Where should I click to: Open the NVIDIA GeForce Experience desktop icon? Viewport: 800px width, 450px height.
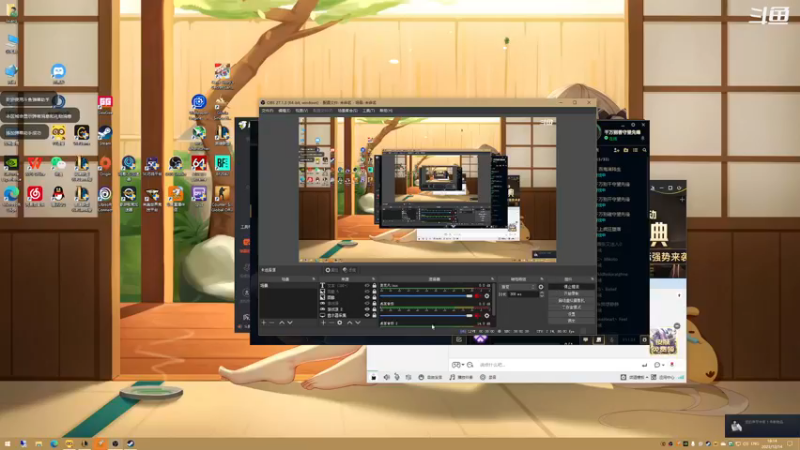coord(11,163)
